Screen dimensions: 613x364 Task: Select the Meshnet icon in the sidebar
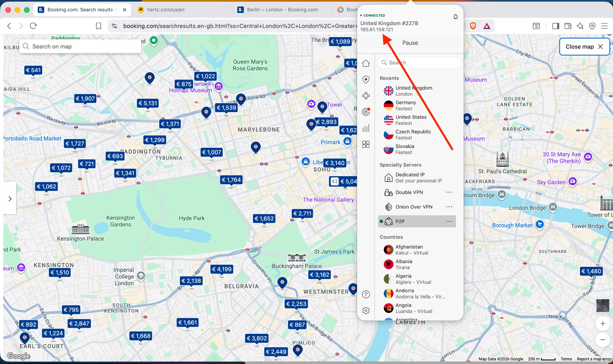[366, 95]
